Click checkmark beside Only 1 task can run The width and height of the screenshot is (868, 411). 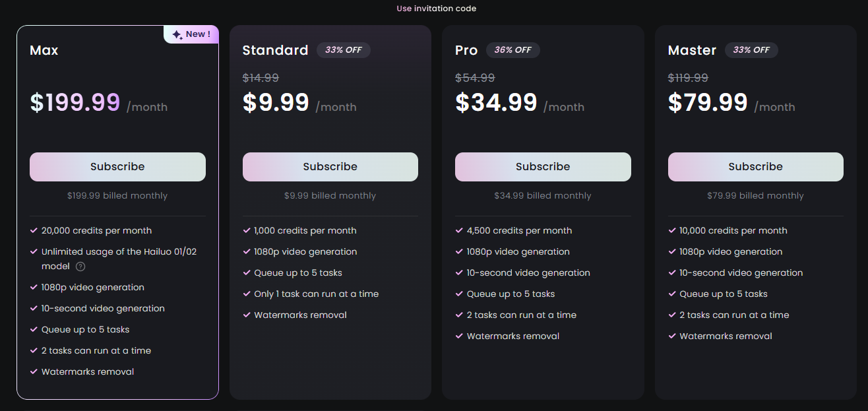click(247, 294)
